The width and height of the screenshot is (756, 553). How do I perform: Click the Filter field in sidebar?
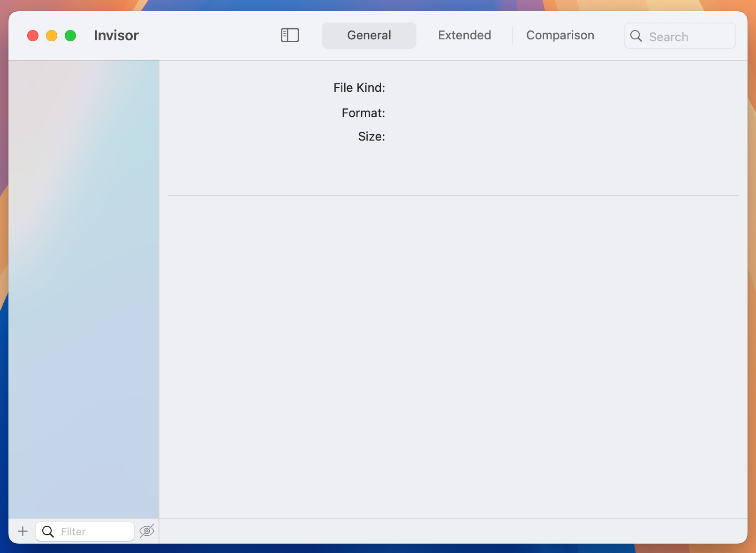(x=85, y=531)
